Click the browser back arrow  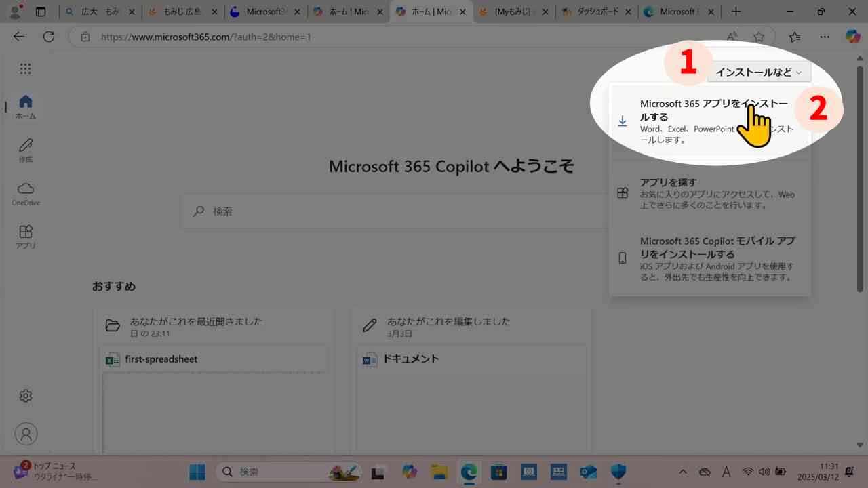click(x=19, y=37)
